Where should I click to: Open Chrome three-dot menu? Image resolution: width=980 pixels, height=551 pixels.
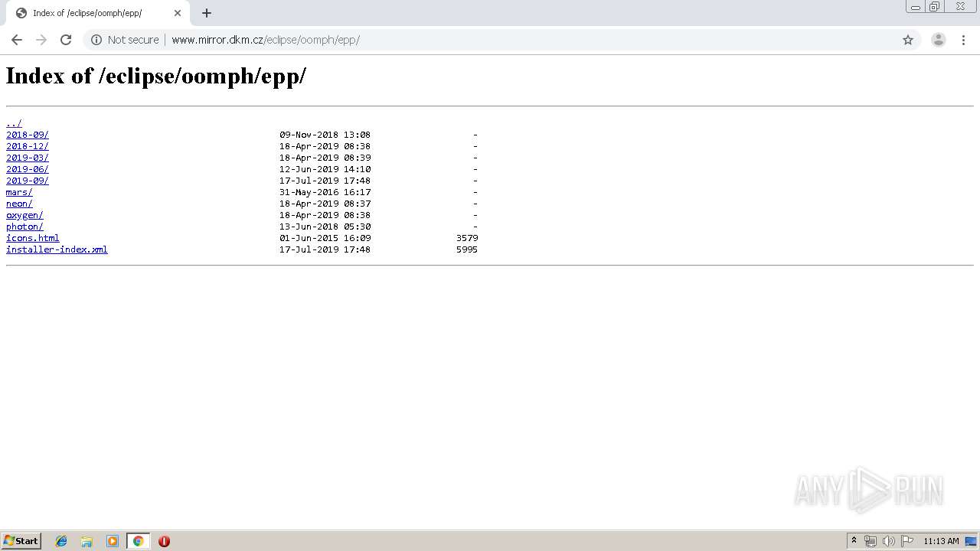(963, 40)
